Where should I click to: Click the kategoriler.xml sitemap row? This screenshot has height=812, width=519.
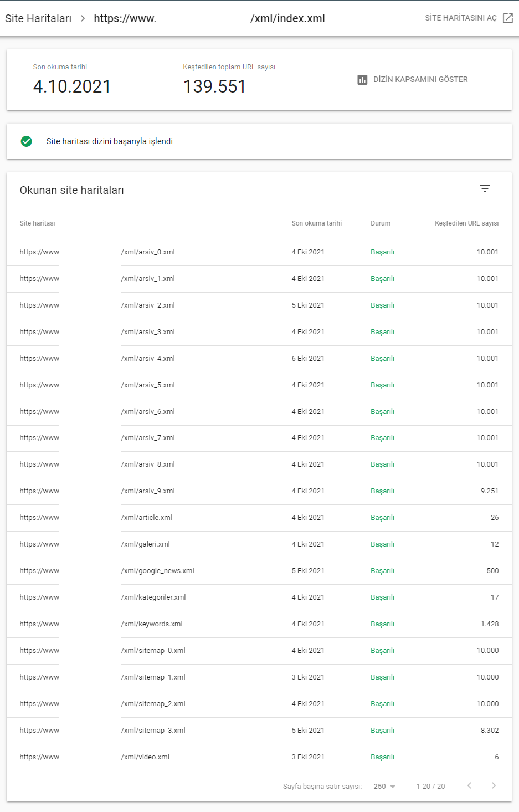(x=153, y=597)
